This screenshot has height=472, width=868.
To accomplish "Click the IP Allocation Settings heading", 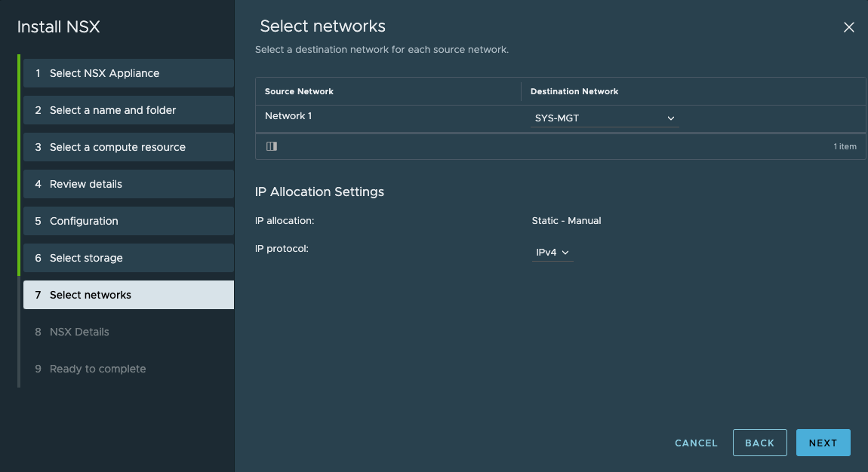I will [319, 192].
